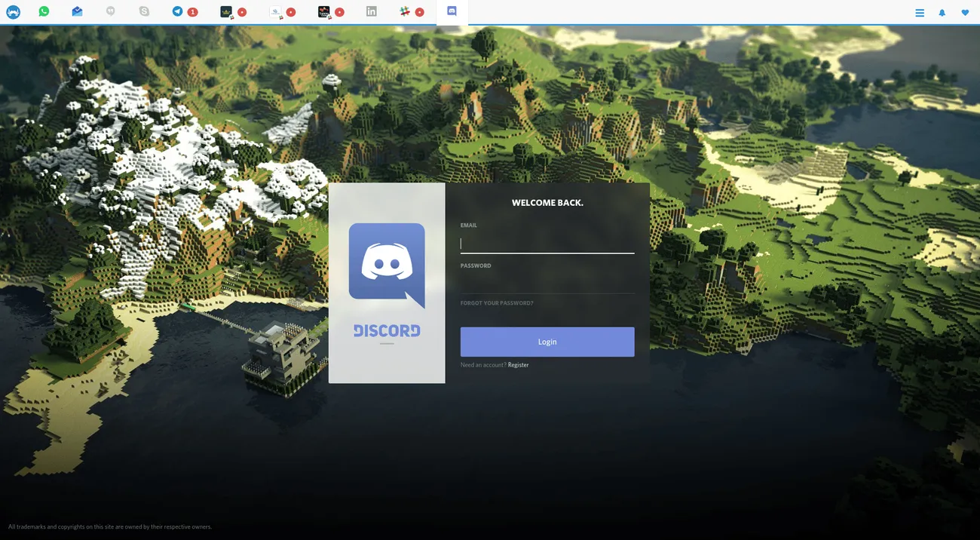This screenshot has height=540, width=980.
Task: Open the hamburger menu in the top bar
Action: click(920, 13)
